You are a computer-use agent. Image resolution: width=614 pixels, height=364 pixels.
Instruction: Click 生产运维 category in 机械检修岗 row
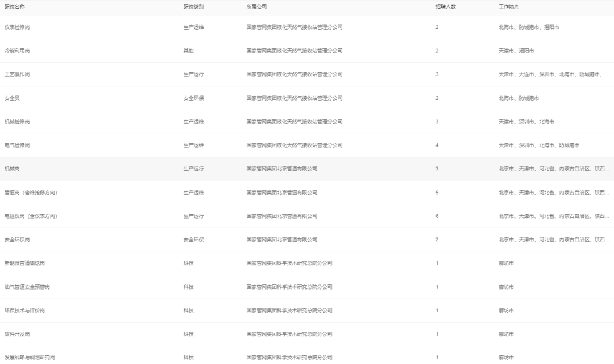tap(193, 122)
